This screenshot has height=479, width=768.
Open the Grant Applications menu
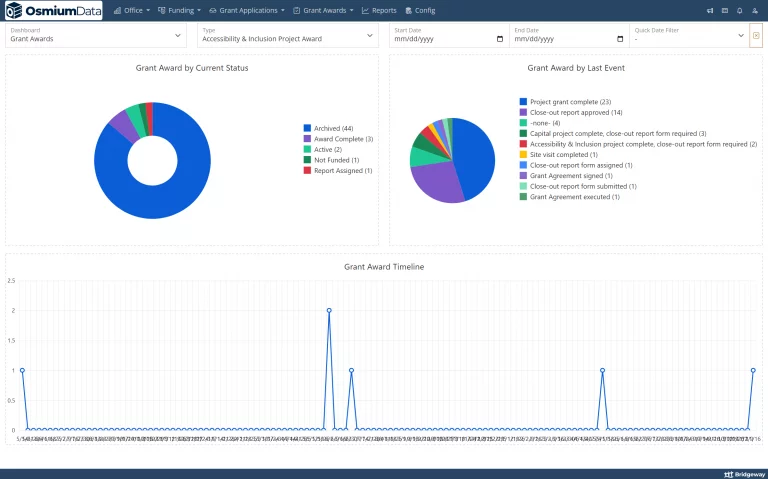(x=247, y=10)
